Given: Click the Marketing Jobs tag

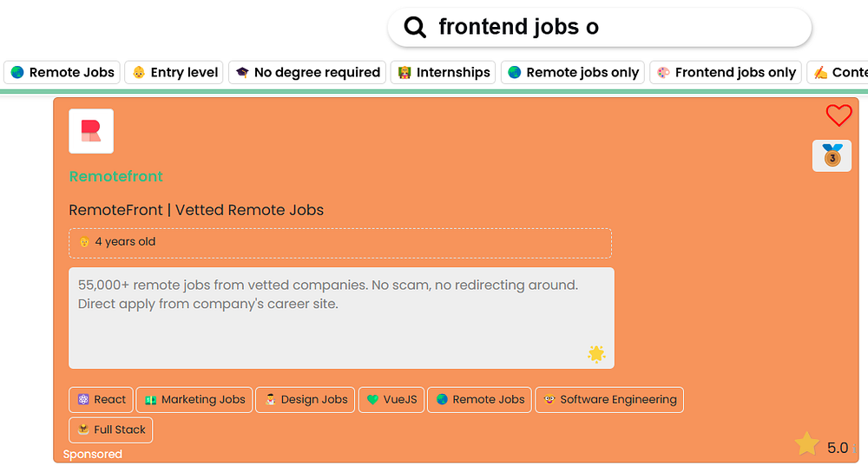Looking at the screenshot, I should click(194, 399).
